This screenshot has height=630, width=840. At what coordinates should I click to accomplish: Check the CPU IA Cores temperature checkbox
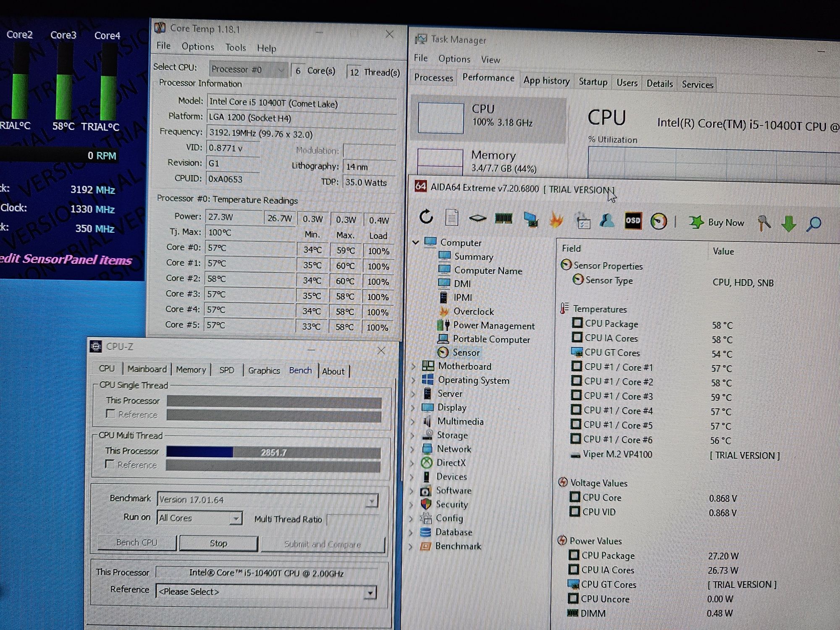577,337
